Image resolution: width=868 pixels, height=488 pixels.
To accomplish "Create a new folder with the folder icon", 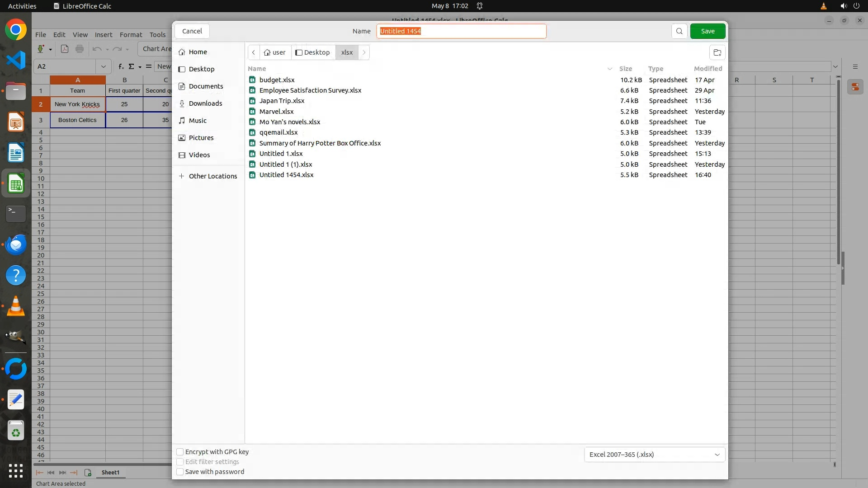I will [x=717, y=52].
